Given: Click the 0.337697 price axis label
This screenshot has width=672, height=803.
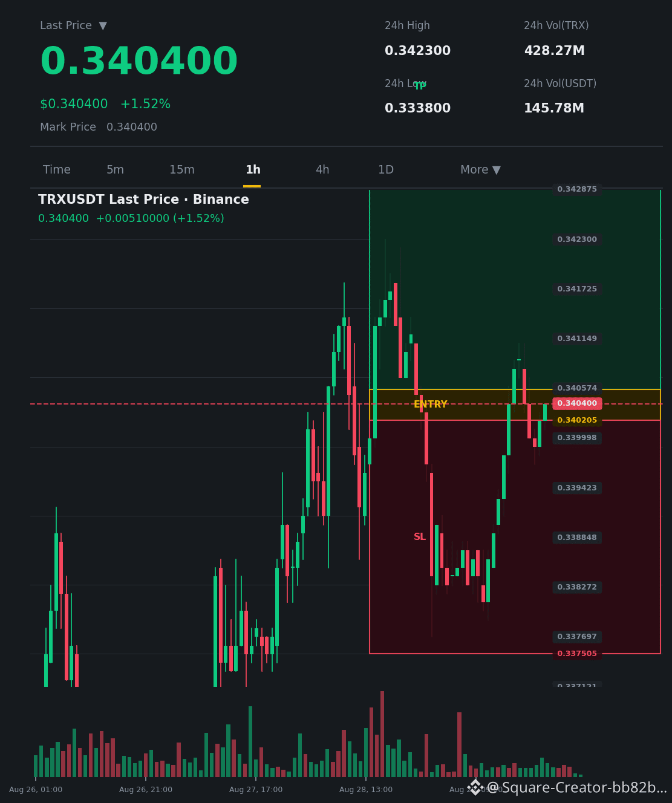Looking at the screenshot, I should coord(577,637).
